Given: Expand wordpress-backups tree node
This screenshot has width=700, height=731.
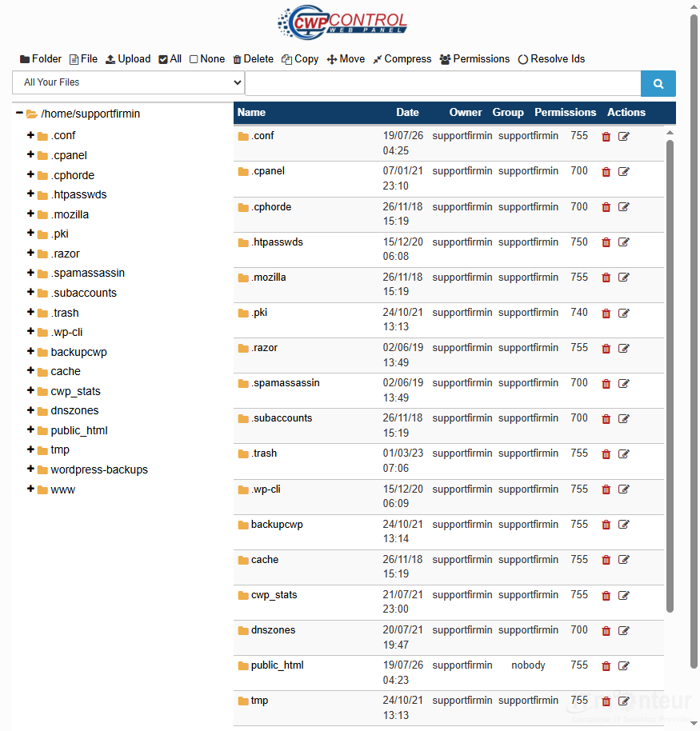Looking at the screenshot, I should point(30,469).
